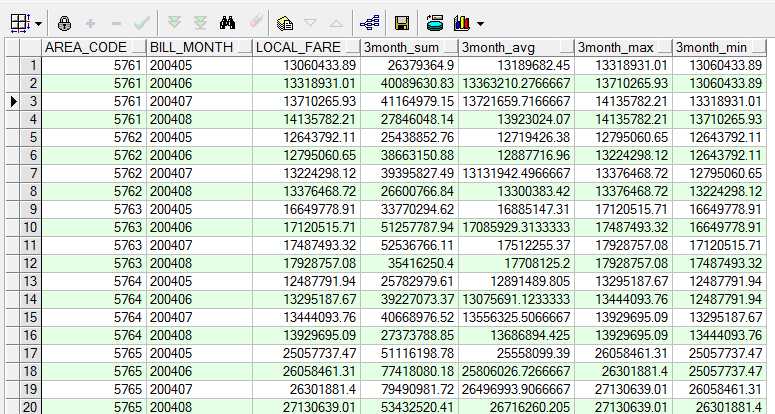775x414 pixels.
Task: Click the grid mode selector icon
Action: click(20, 23)
